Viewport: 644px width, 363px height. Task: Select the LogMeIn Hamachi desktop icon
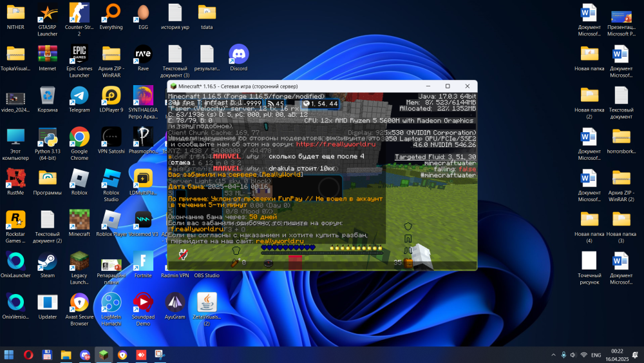coord(111,309)
